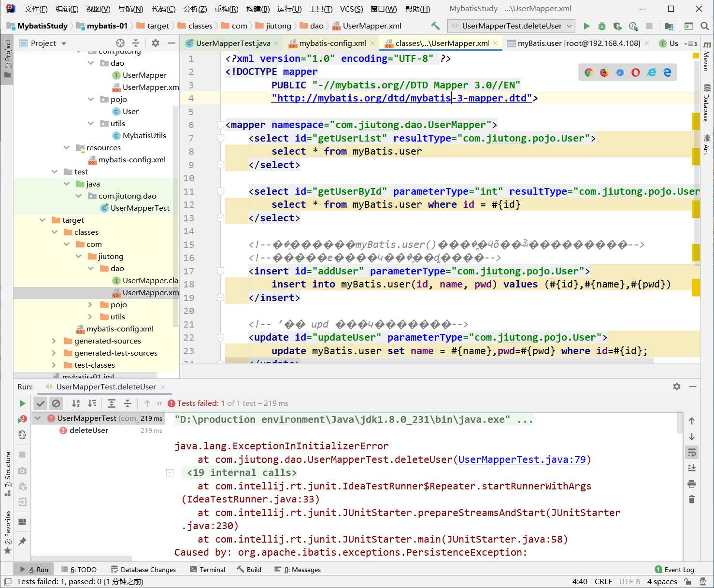Hide the Project panel with minus icon
Viewport: 714px width, 588px height.
tap(171, 43)
